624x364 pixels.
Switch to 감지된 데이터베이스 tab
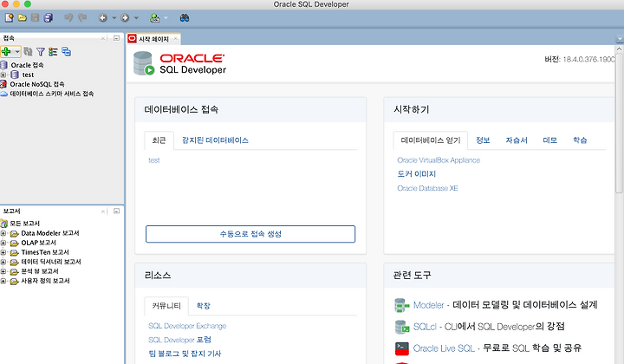pos(215,140)
